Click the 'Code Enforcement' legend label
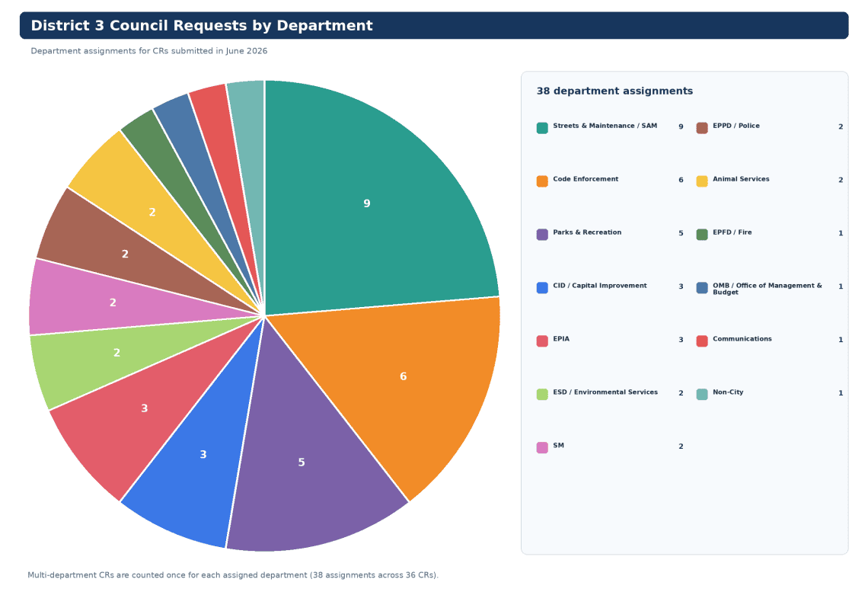This screenshot has width=868, height=592. [585, 179]
